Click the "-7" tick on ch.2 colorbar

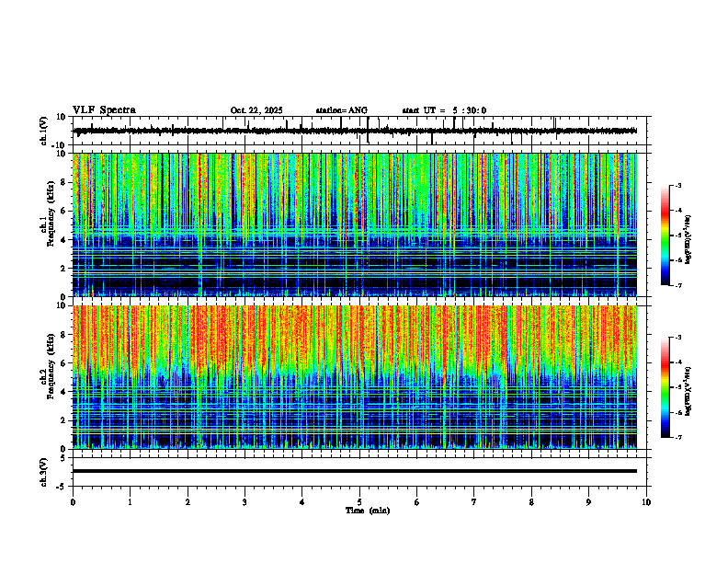(678, 438)
